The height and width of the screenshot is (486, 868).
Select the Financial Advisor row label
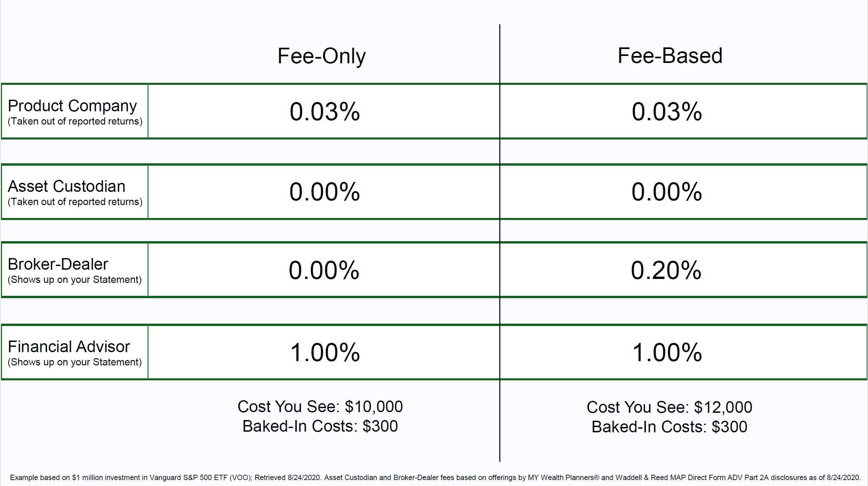[69, 347]
